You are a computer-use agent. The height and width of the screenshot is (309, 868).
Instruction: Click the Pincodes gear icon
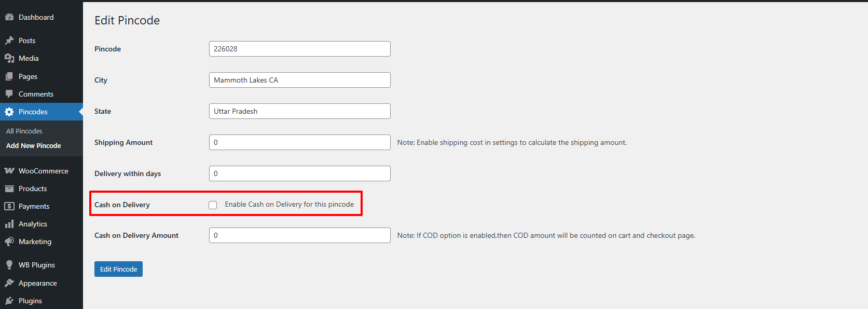coord(9,112)
